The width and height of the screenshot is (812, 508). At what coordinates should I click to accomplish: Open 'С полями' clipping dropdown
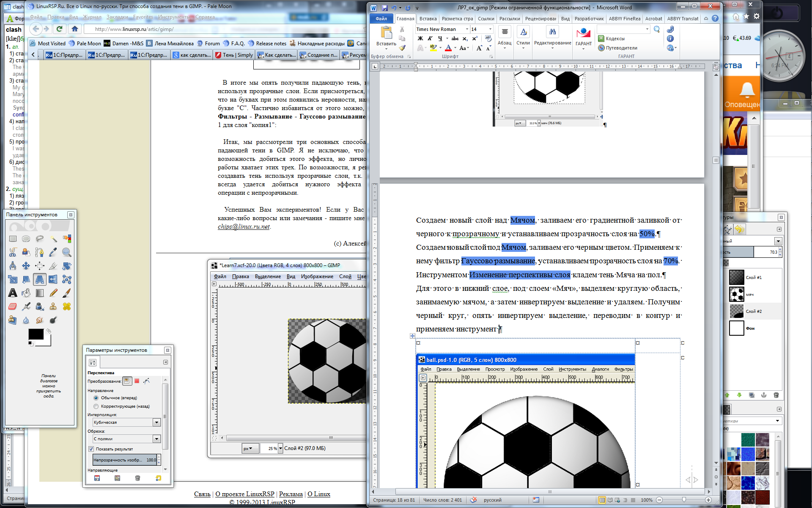point(126,439)
